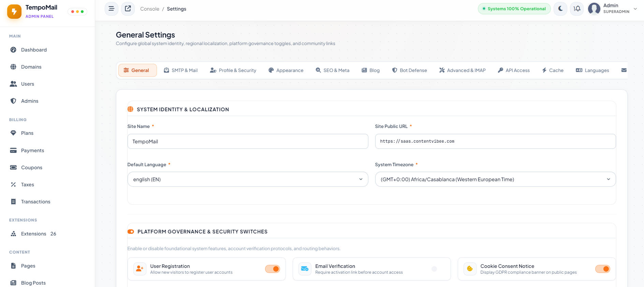Switch to the Blog settings tab

point(371,70)
